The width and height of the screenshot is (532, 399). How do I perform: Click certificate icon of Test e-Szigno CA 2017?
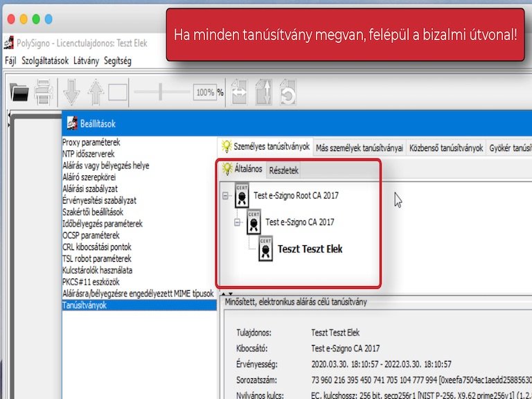click(254, 222)
